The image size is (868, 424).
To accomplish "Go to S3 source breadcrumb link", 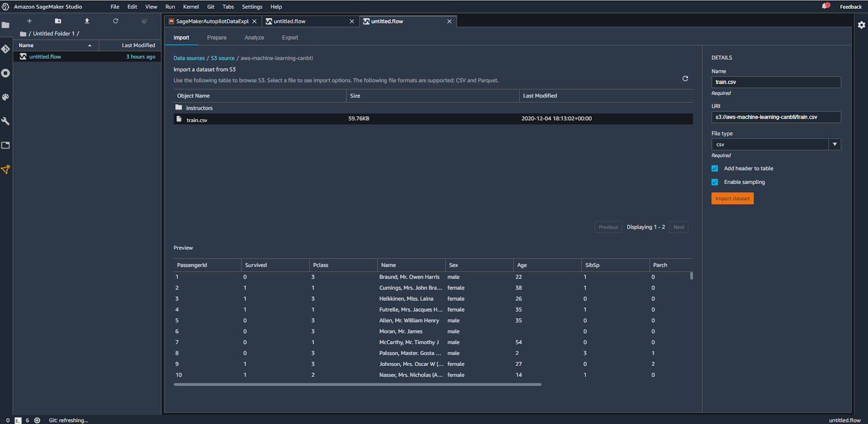I will [222, 58].
